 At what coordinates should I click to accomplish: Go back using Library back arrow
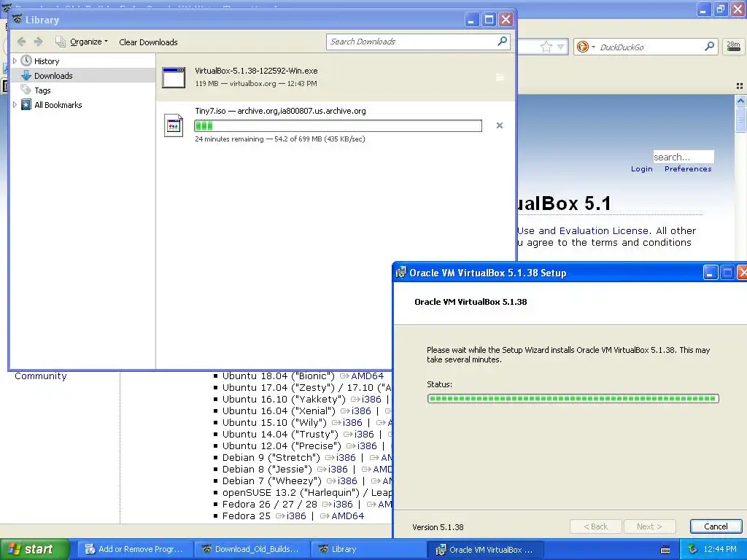21,42
